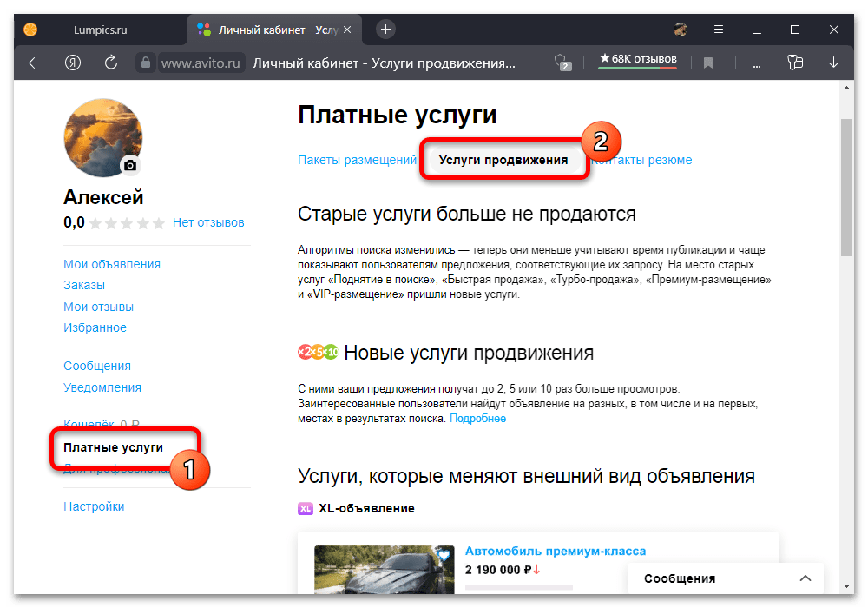Select the Услуги продвижения tab
The image size is (868, 608).
(503, 160)
